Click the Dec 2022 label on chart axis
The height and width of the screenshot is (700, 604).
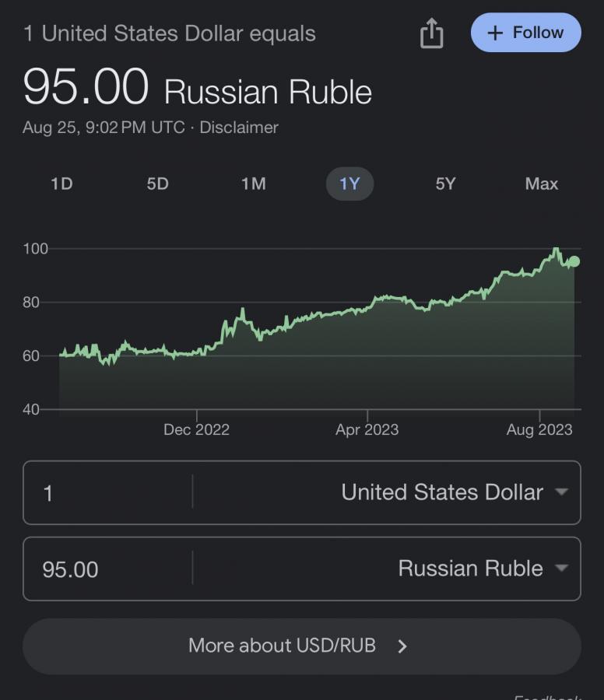(196, 429)
